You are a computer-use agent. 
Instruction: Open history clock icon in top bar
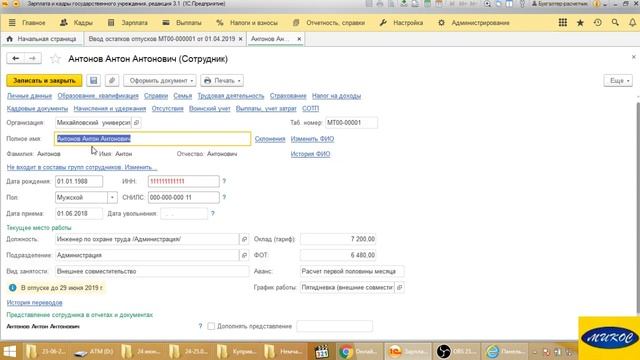tap(598, 23)
